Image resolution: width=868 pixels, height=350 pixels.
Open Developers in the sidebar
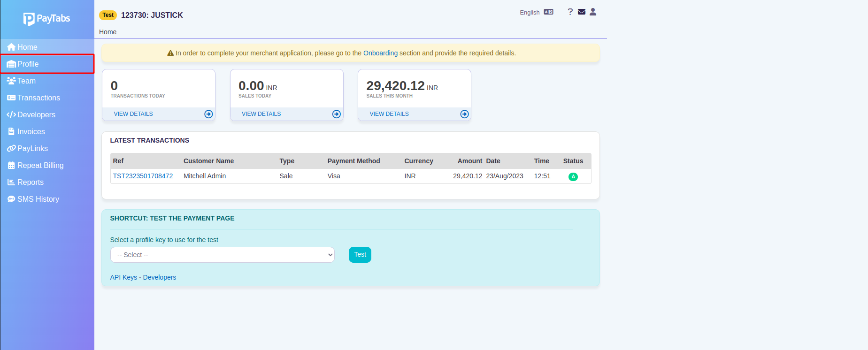47,114
